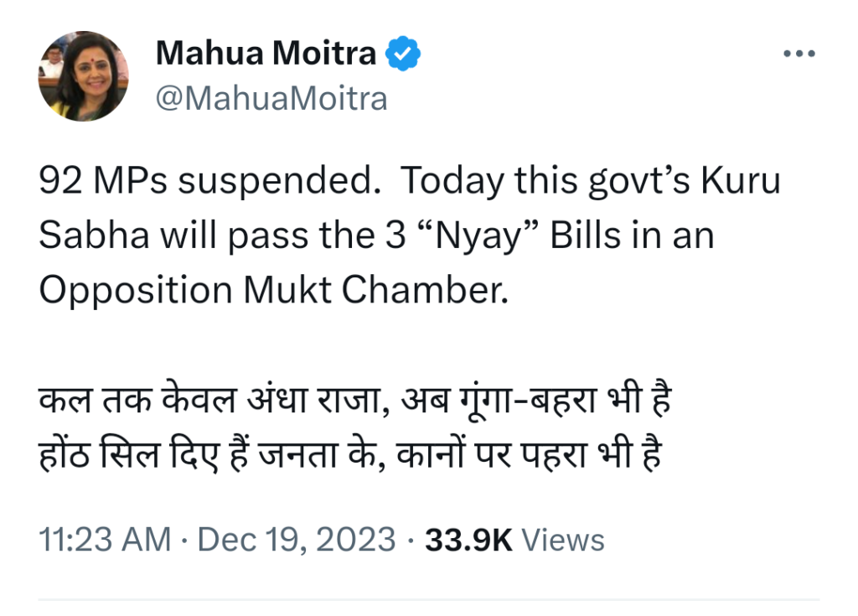Image resolution: width=858 pixels, height=616 pixels.
Task: Click the display name Mahua Moitra
Action: [266, 54]
